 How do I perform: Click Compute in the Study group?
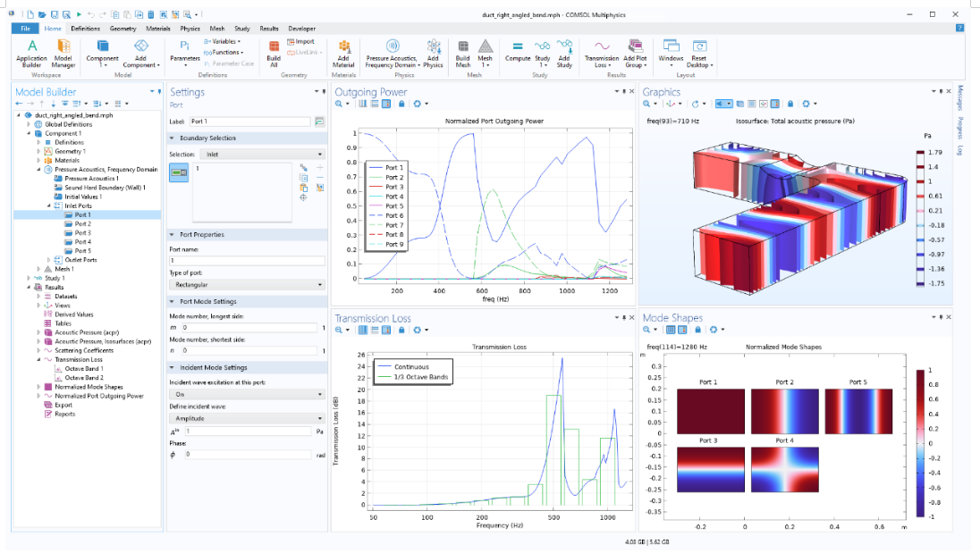(518, 53)
